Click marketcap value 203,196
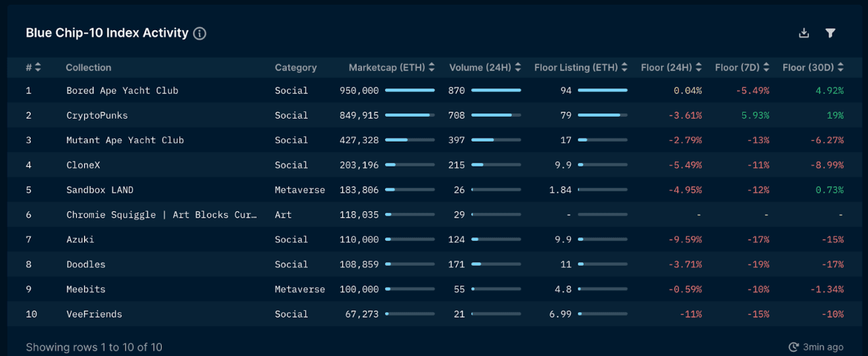The height and width of the screenshot is (356, 868). coord(359,165)
